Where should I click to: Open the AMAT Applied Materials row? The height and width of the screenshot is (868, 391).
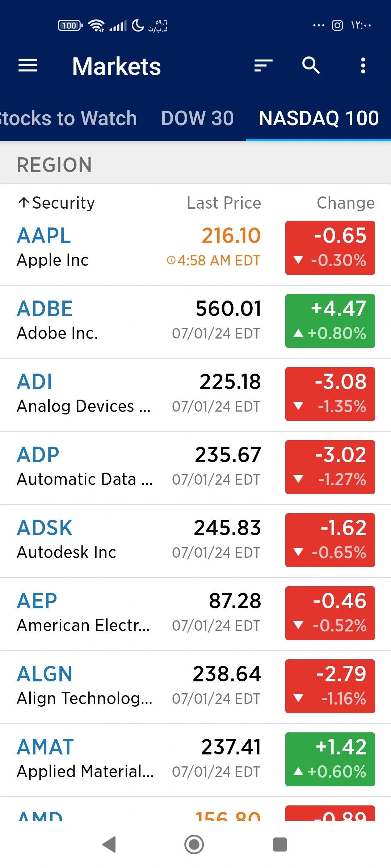coord(195,759)
